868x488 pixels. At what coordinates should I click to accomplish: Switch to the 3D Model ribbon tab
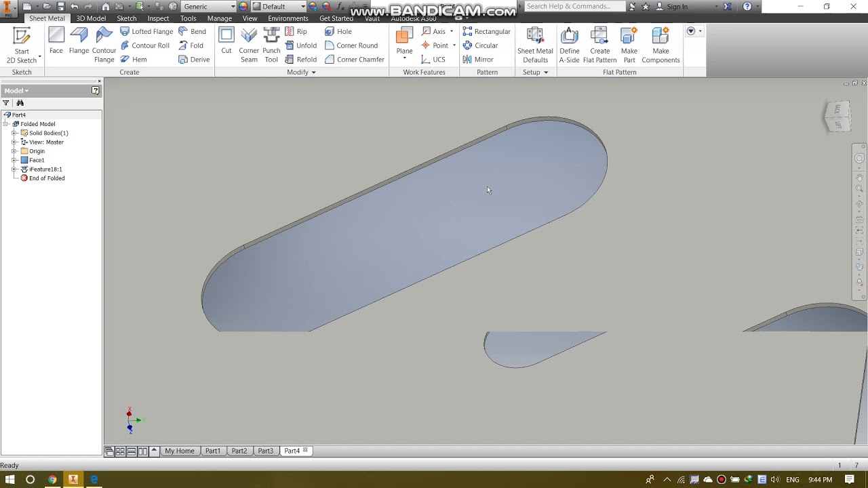pos(91,18)
